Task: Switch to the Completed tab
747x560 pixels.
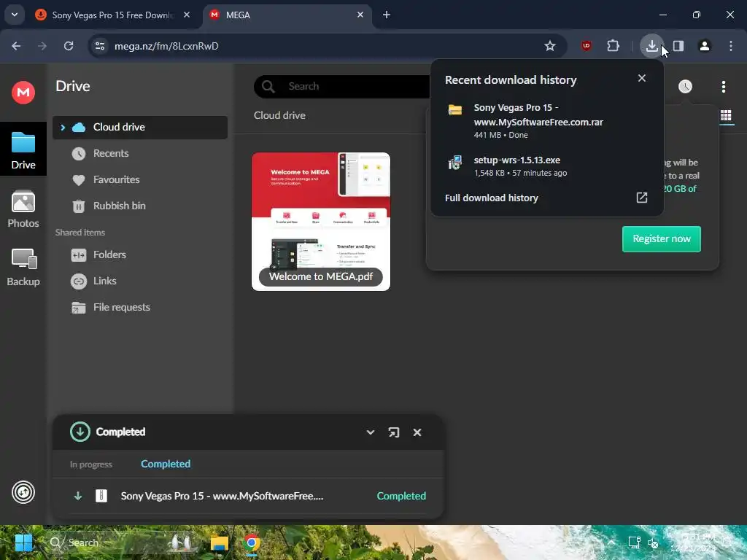Action: pos(166,464)
